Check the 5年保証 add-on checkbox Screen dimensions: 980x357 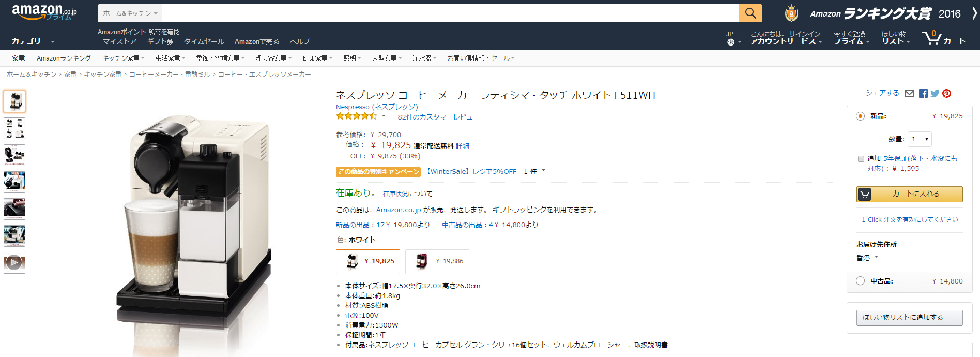[861, 159]
